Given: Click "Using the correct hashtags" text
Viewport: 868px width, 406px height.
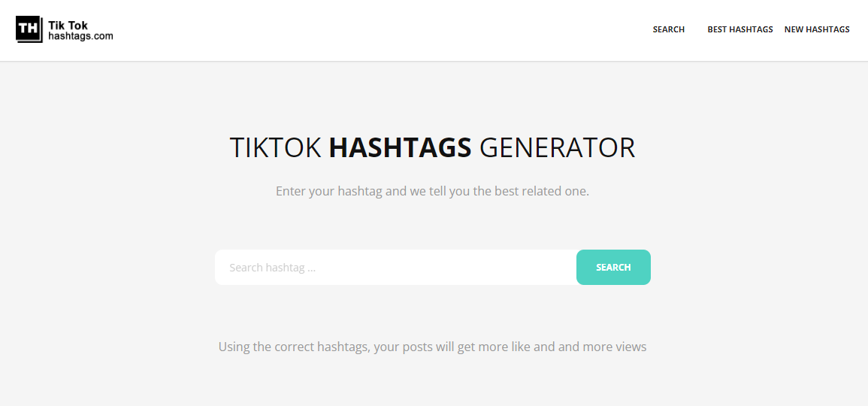Looking at the screenshot, I should pyautogui.click(x=293, y=347).
